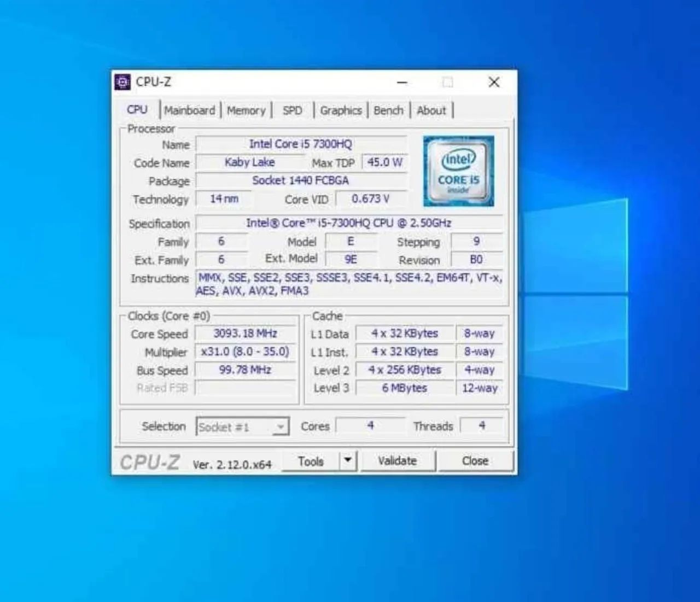Select the CPU tab
This screenshot has height=602, width=700.
[x=137, y=109]
